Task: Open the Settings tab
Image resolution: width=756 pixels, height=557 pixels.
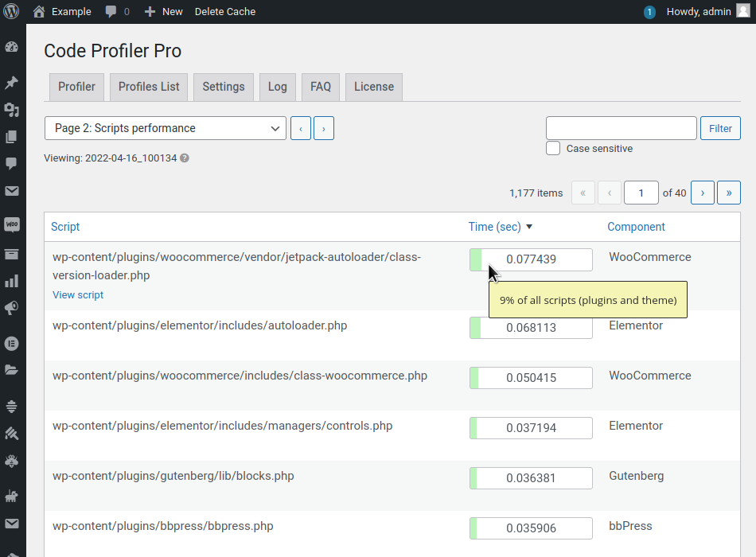Action: coord(223,87)
